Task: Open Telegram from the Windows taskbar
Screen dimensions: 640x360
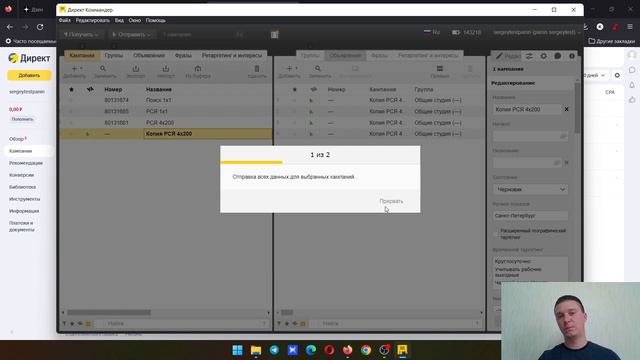Action: point(274,350)
